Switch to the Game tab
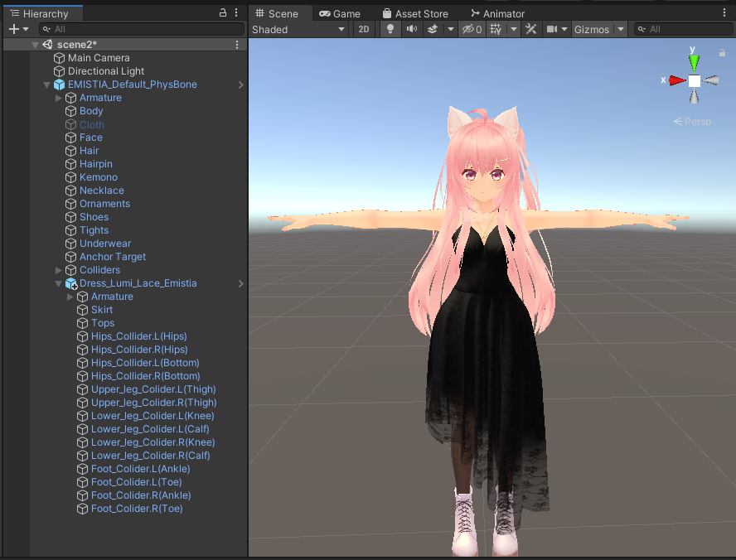 pos(339,13)
